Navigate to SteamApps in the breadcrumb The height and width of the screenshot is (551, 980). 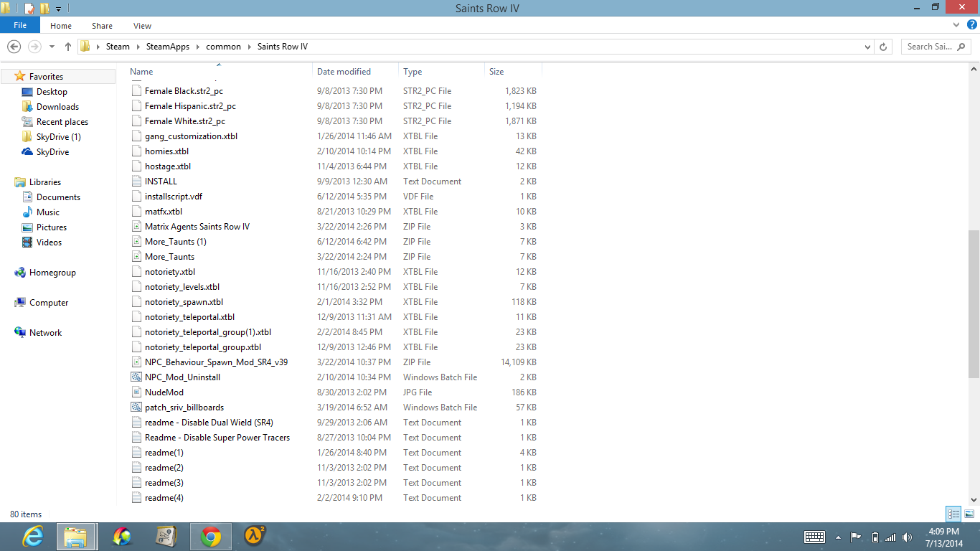click(168, 47)
